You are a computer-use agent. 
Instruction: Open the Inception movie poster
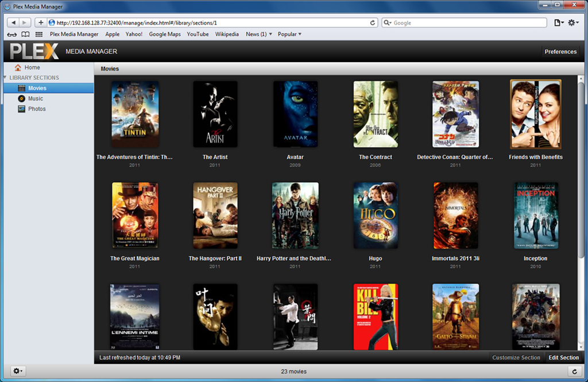coord(536,215)
